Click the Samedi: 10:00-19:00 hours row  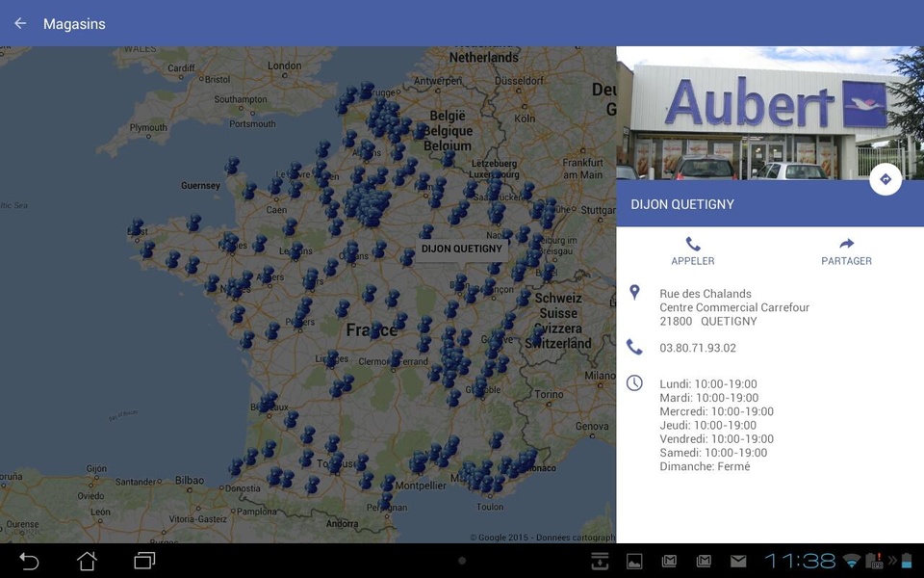coord(713,453)
